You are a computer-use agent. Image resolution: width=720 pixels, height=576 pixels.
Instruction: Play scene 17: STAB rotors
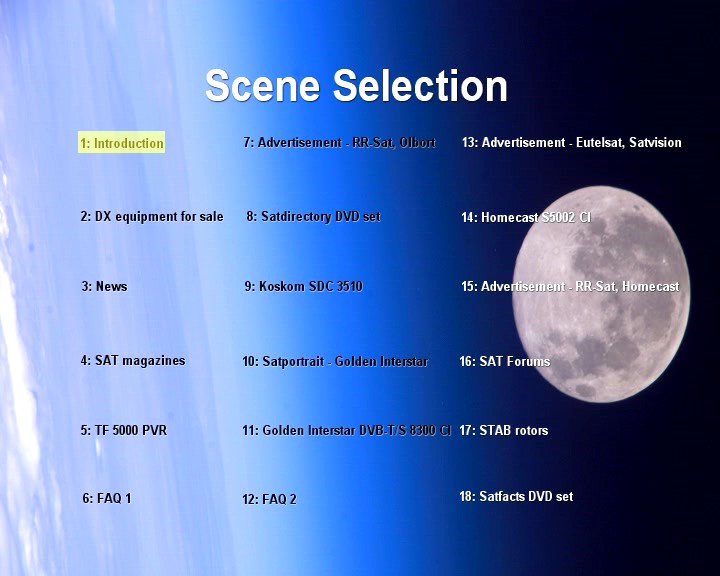coord(504,430)
